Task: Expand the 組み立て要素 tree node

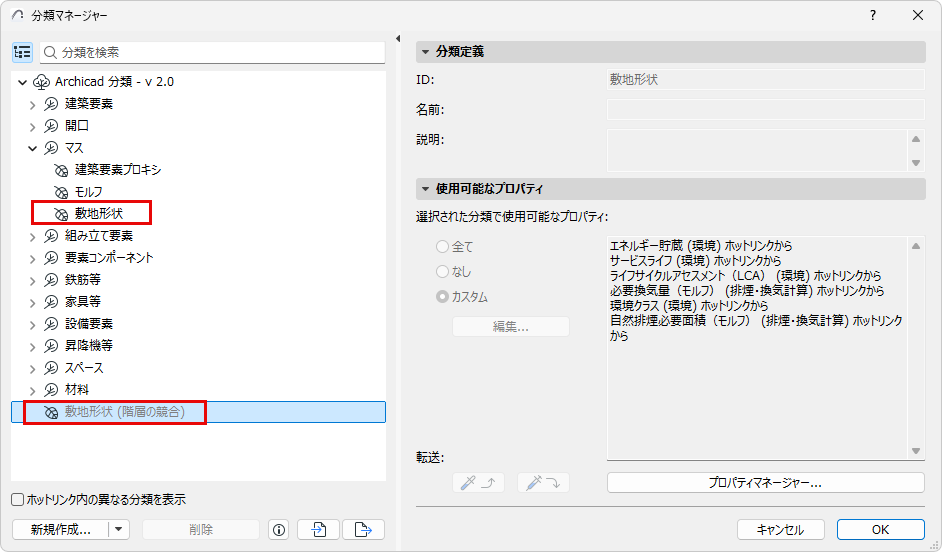Action: pos(33,237)
